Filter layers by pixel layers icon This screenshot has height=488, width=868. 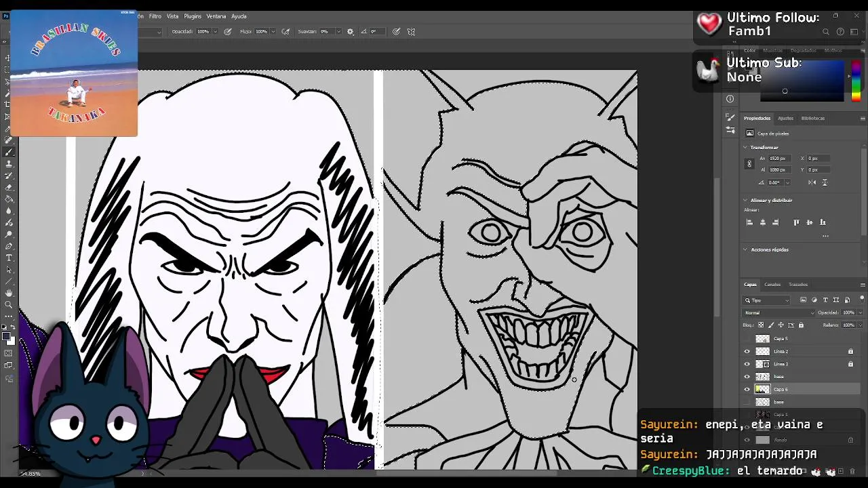tap(803, 300)
